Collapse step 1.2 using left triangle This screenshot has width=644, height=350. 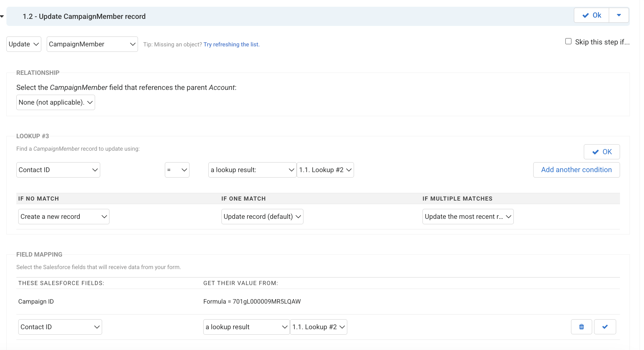[x=2, y=16]
